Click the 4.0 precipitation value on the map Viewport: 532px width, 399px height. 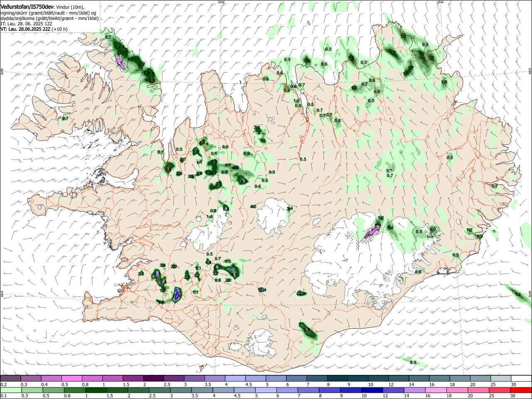point(253,207)
